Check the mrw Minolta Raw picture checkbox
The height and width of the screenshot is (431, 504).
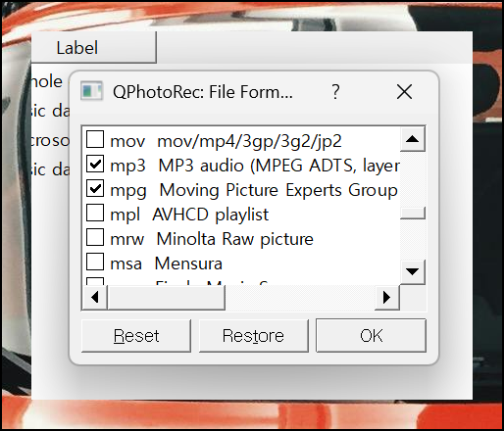(95, 237)
